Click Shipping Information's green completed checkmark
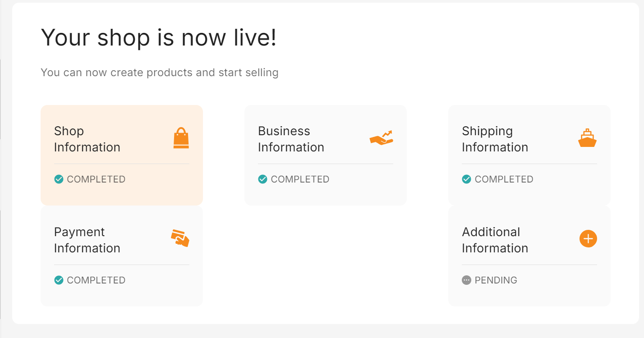The width and height of the screenshot is (644, 338). point(466,179)
